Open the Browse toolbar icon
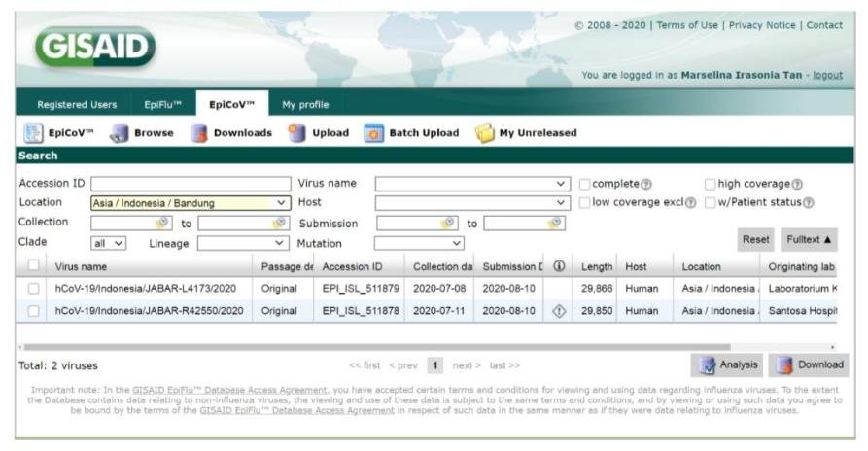The width and height of the screenshot is (868, 451). point(119,133)
